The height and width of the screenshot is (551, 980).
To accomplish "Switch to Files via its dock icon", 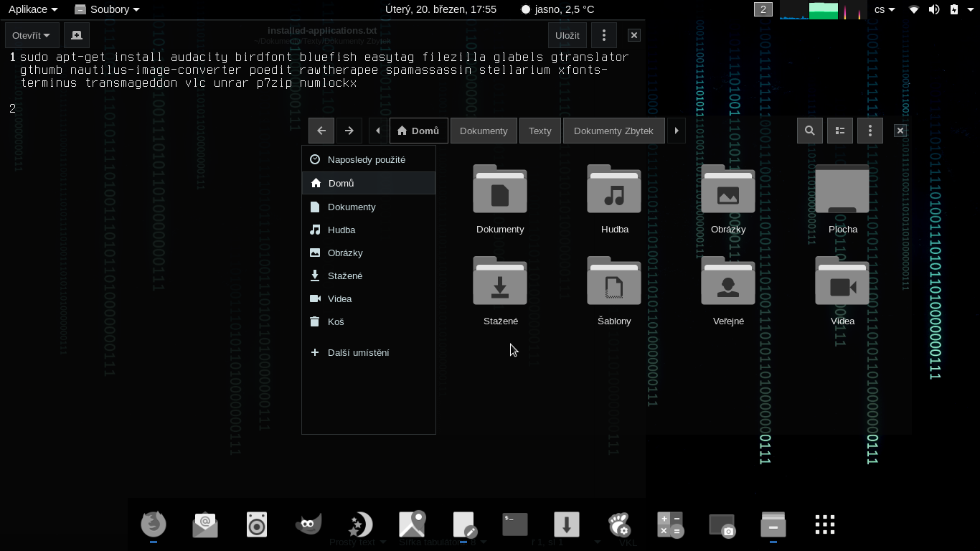I will click(773, 524).
